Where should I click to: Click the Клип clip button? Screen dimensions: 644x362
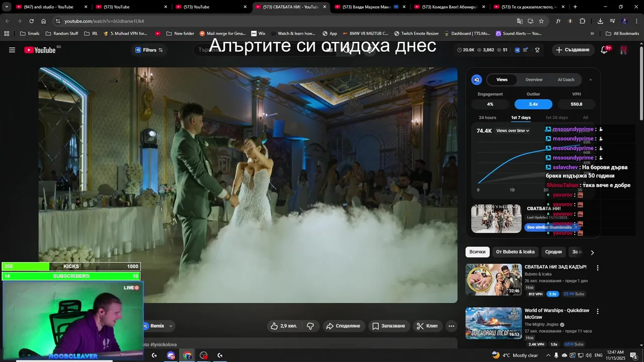(x=427, y=326)
